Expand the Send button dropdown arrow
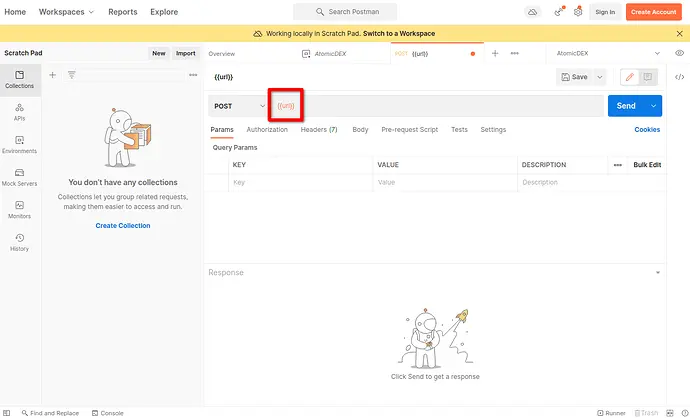This screenshot has width=690, height=418. [x=654, y=105]
